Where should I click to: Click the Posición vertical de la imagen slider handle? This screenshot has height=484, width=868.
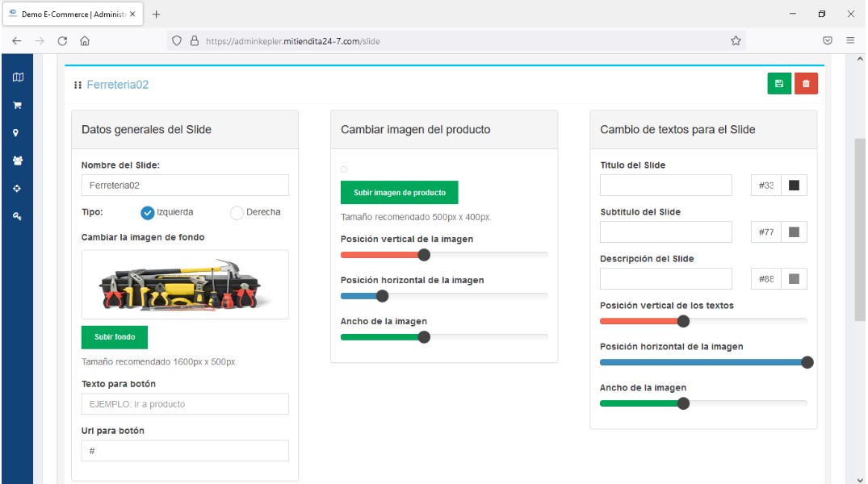(x=424, y=255)
